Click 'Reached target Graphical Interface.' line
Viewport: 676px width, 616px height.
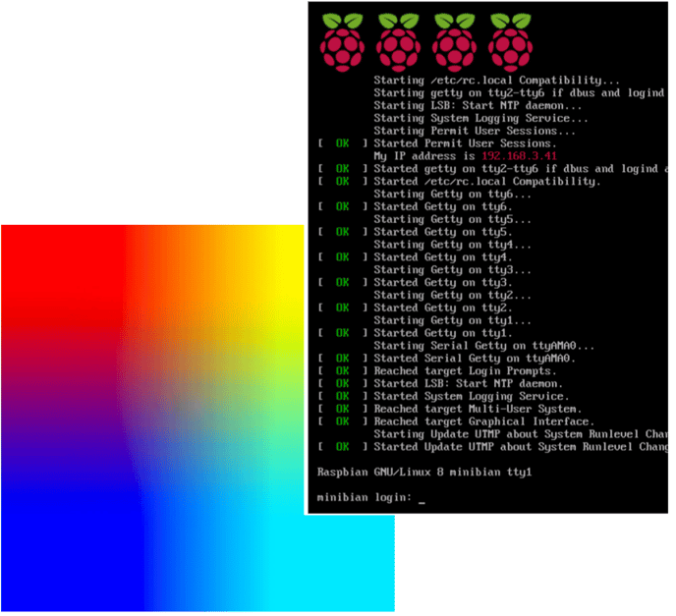483,421
